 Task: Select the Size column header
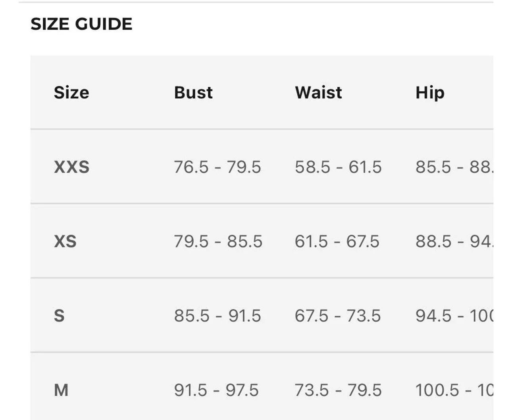point(71,93)
